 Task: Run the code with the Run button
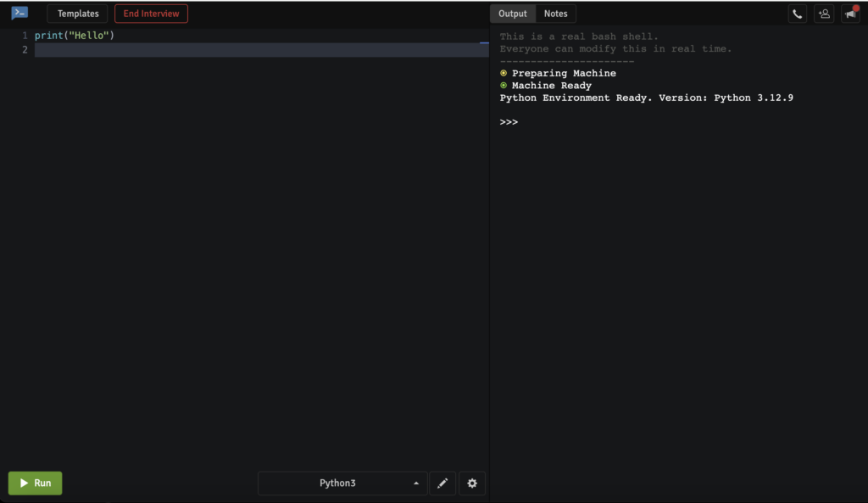35,483
